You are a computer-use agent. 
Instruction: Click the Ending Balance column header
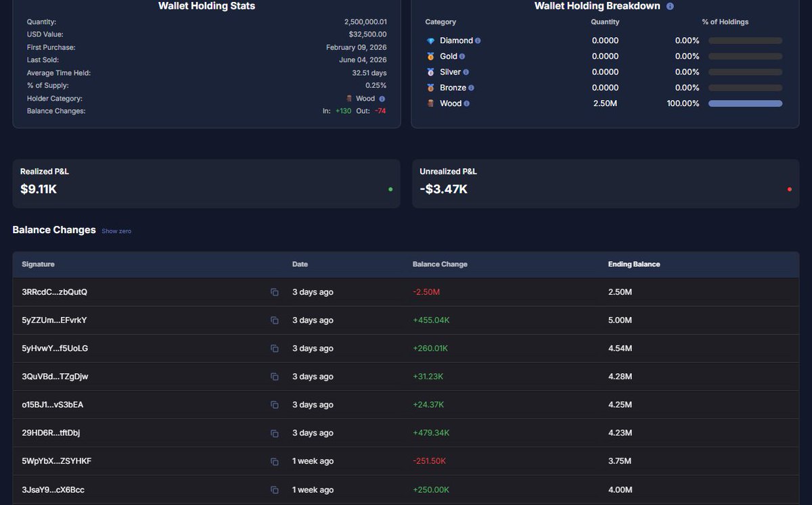pos(634,264)
